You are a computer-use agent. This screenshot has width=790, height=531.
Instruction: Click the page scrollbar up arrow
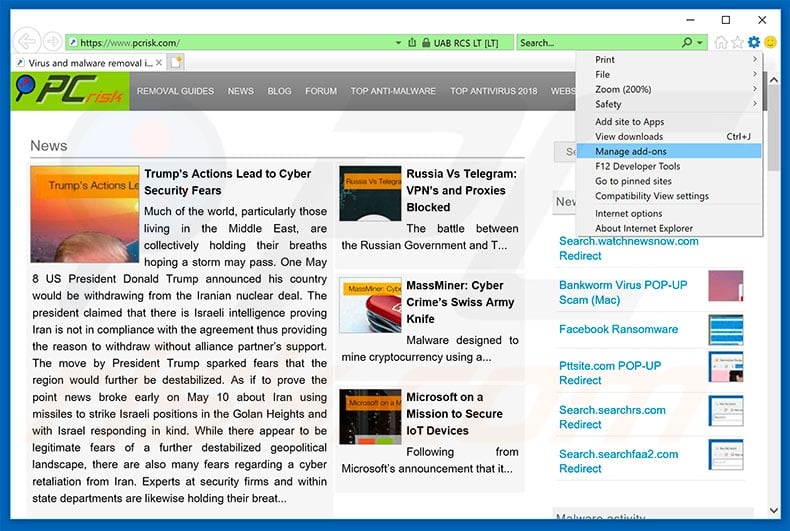(774, 80)
